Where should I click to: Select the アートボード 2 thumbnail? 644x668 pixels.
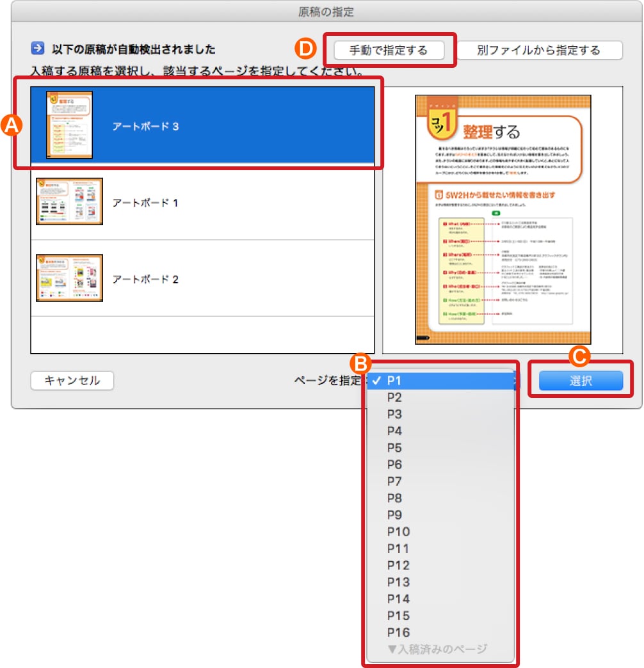pos(69,278)
